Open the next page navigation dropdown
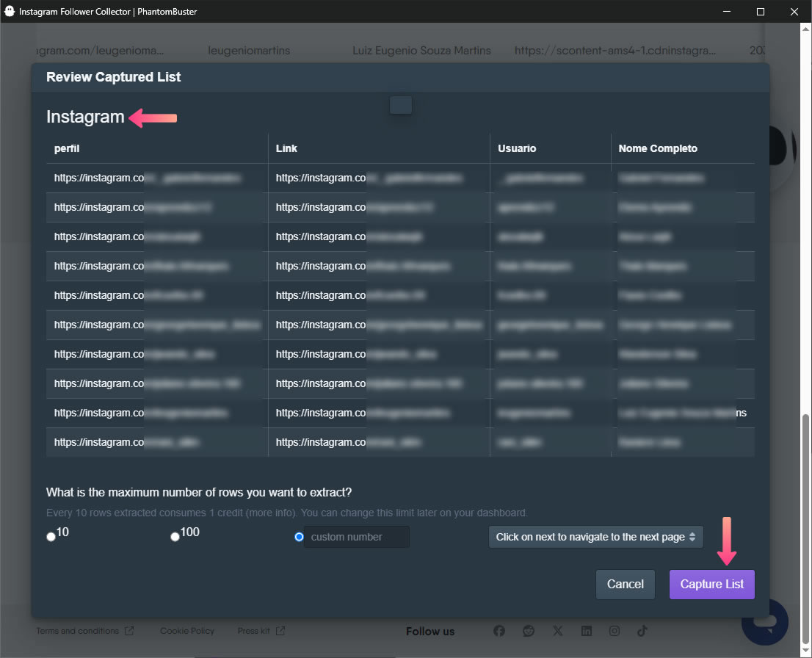The width and height of the screenshot is (812, 658). pos(595,537)
